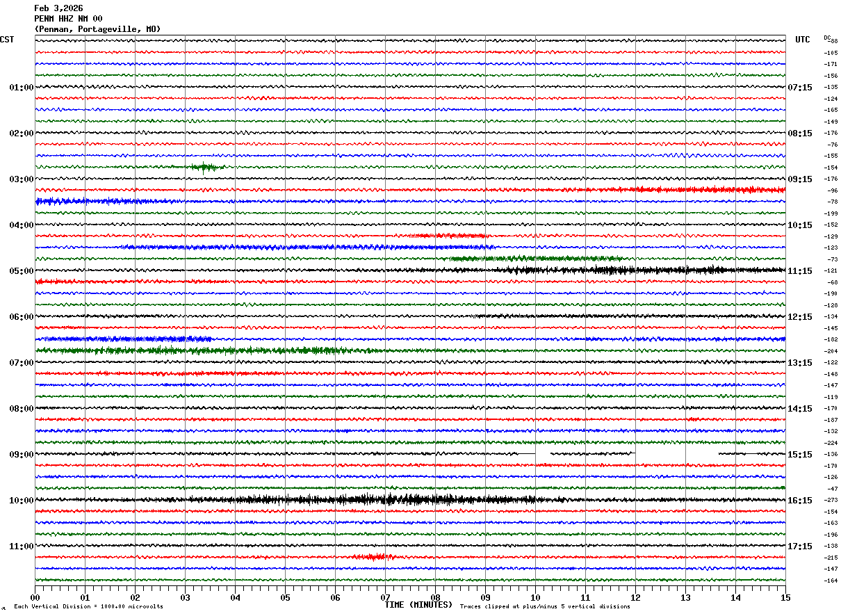Click the large black burst on the 10:00 trace
The image size is (841, 616).
[389, 499]
